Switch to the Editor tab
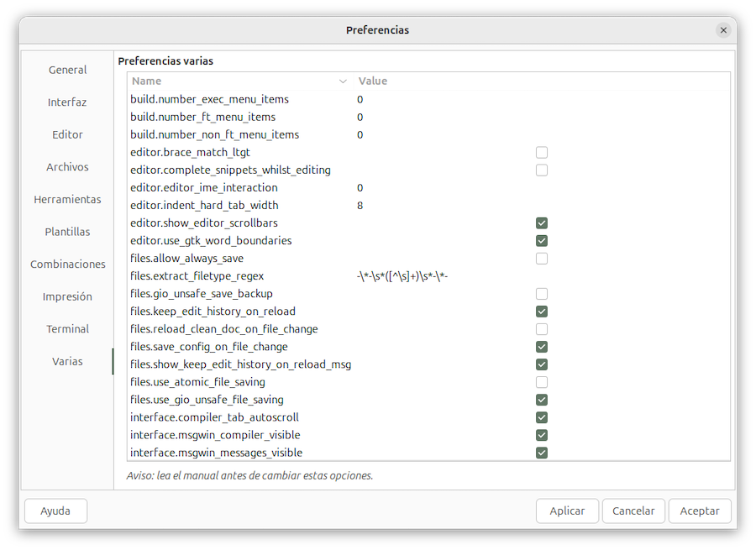 click(x=67, y=134)
